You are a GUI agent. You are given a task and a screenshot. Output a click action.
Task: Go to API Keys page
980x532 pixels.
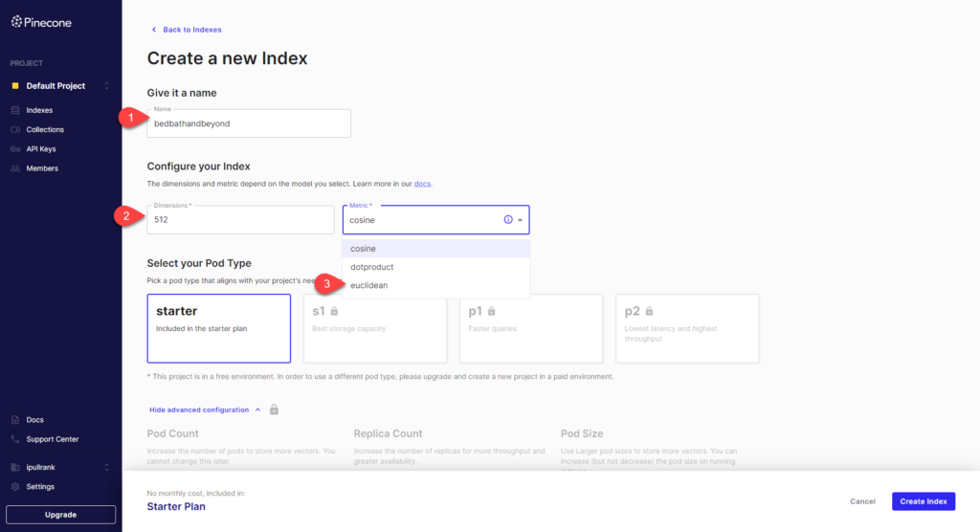coord(41,148)
